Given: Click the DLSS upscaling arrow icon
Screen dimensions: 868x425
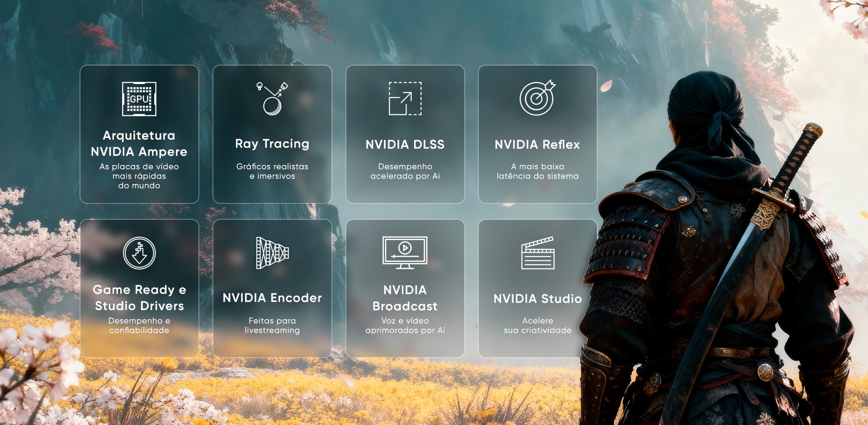Looking at the screenshot, I should (405, 99).
